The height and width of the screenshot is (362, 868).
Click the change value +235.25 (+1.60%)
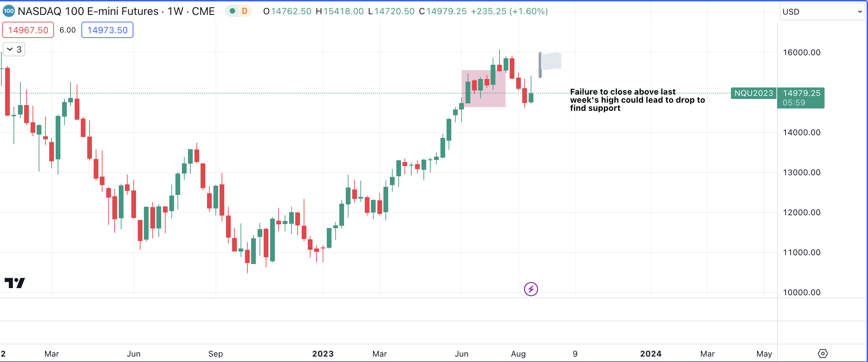[509, 11]
